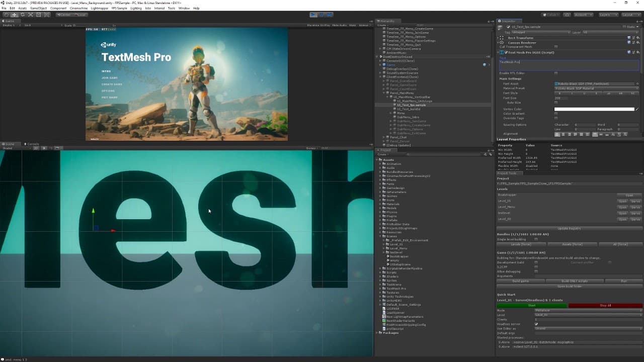
Task: Open the Canvas Renderer help reference icon
Action: 629,43
